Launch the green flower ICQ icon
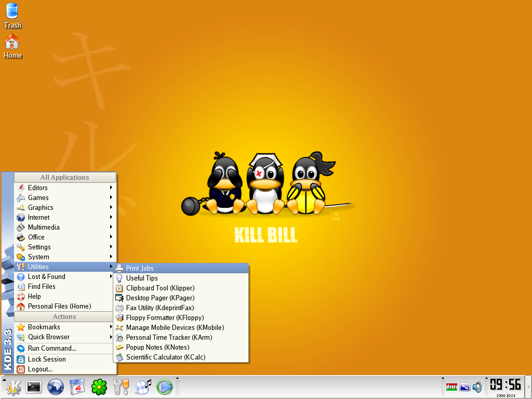The width and height of the screenshot is (532, 399). click(x=99, y=387)
